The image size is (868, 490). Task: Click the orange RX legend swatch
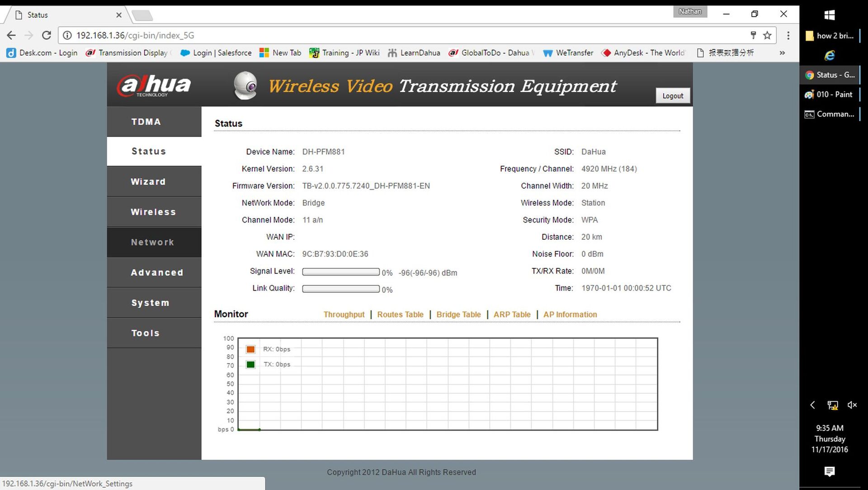coord(250,349)
